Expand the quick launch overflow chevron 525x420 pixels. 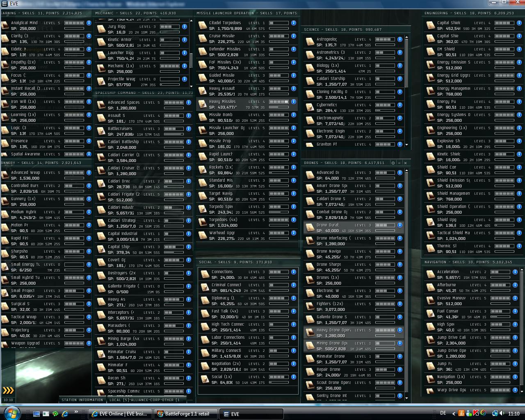(76, 412)
